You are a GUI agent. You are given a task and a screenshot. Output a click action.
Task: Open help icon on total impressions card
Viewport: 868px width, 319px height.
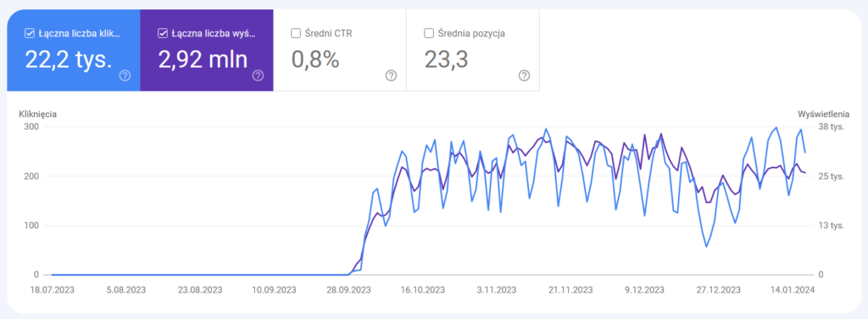coord(258,76)
